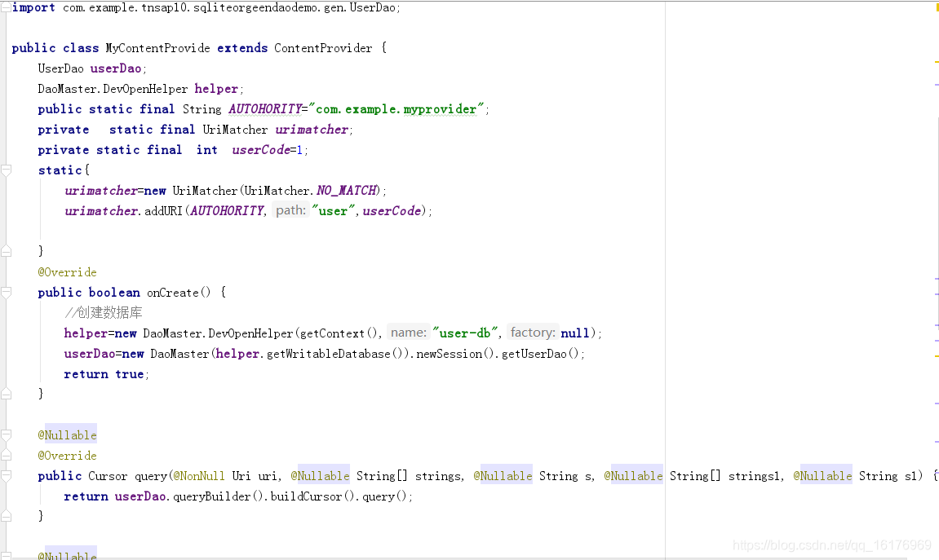Screen dimensions: 939x560
Task: Click the "com.example.myprovider" string literal
Action: point(396,109)
